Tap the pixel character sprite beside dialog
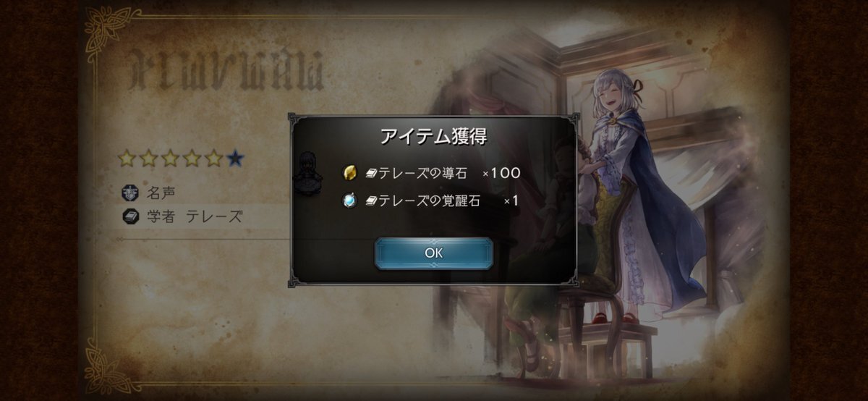Screen dimensions: 868x401 (x=307, y=174)
